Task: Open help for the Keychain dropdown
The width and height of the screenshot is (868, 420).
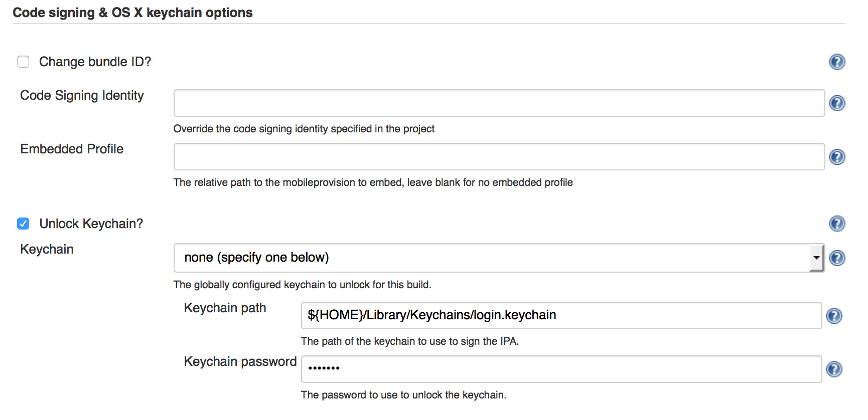Action: [x=837, y=258]
